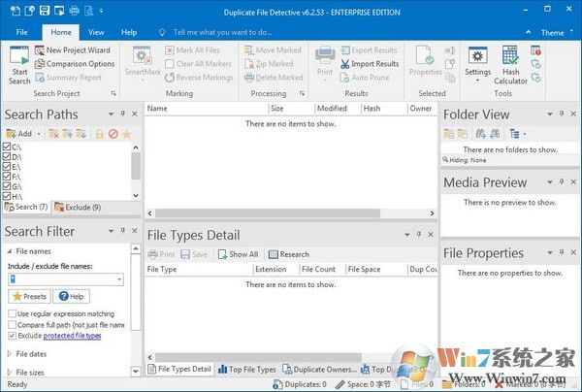This screenshot has width=582, height=392.
Task: Toggle Exclude protected file types checkbox
Action: [x=12, y=336]
